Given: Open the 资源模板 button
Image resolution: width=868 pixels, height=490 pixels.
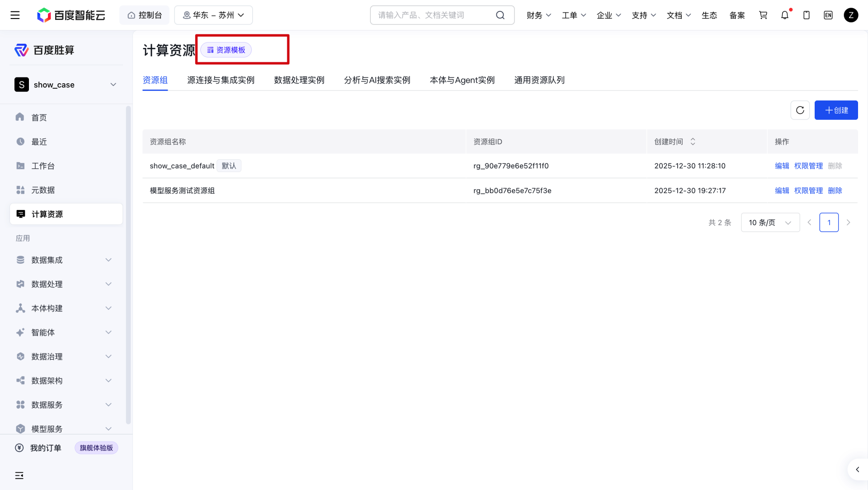Looking at the screenshot, I should (226, 50).
